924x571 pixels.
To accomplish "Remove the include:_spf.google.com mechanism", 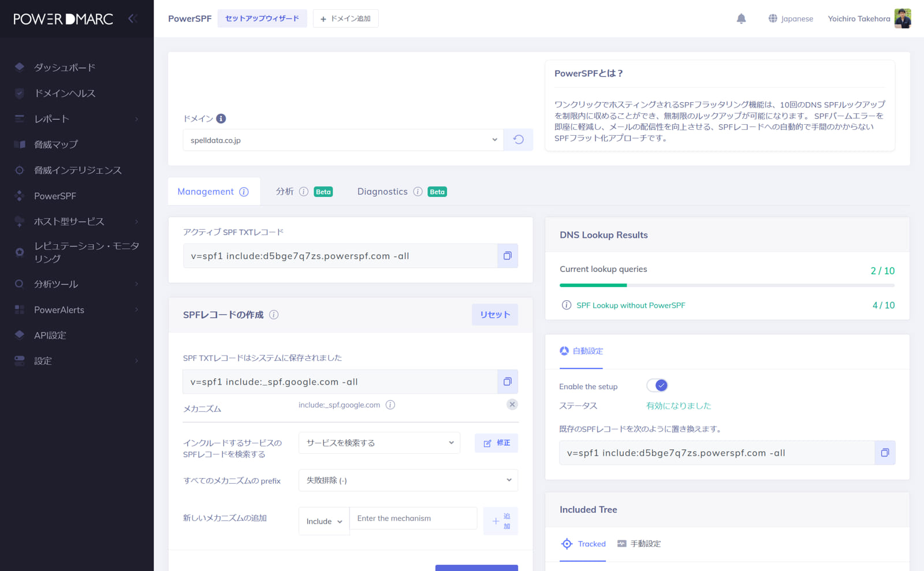I will coord(512,404).
